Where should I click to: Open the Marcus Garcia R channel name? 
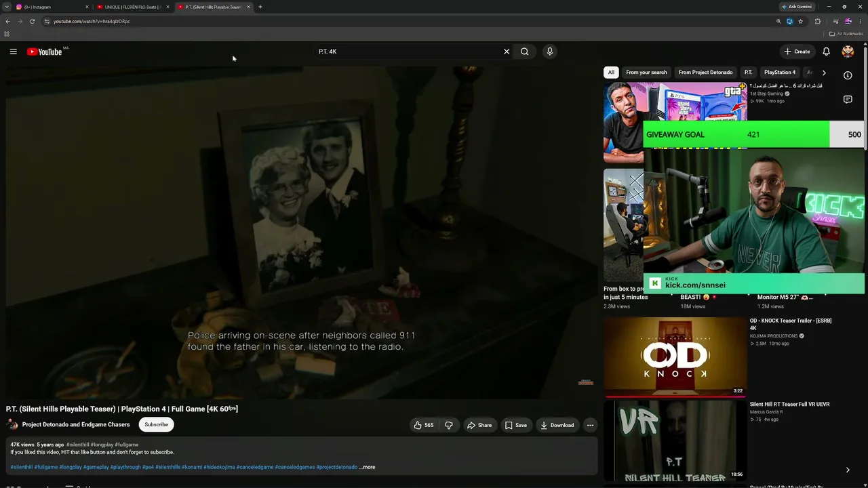point(766,412)
